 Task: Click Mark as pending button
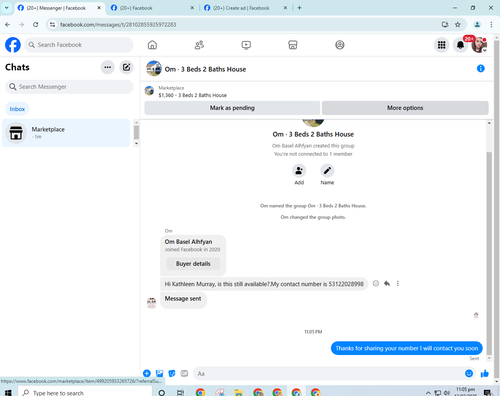click(x=232, y=108)
